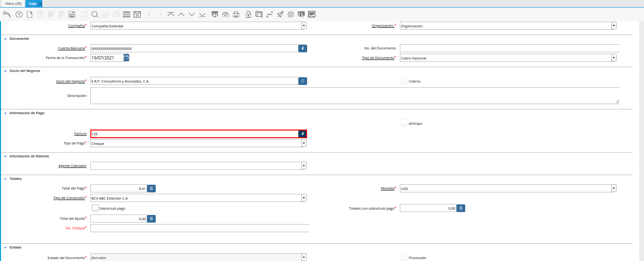Open the Estado del Documento dropdown
This screenshot has height=261, width=644.
click(304, 258)
